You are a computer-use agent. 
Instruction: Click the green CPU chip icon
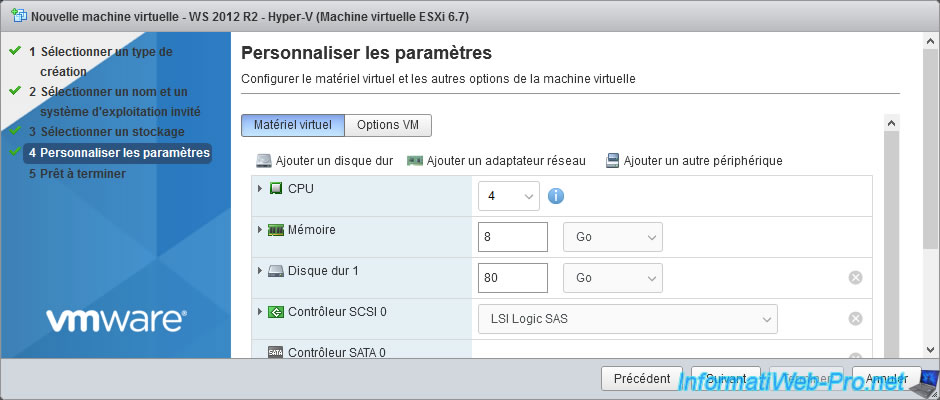[275, 189]
